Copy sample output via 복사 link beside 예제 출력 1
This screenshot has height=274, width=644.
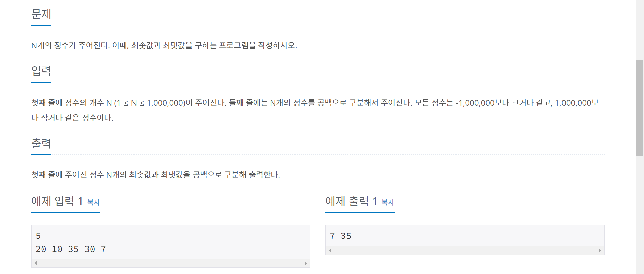[388, 202]
